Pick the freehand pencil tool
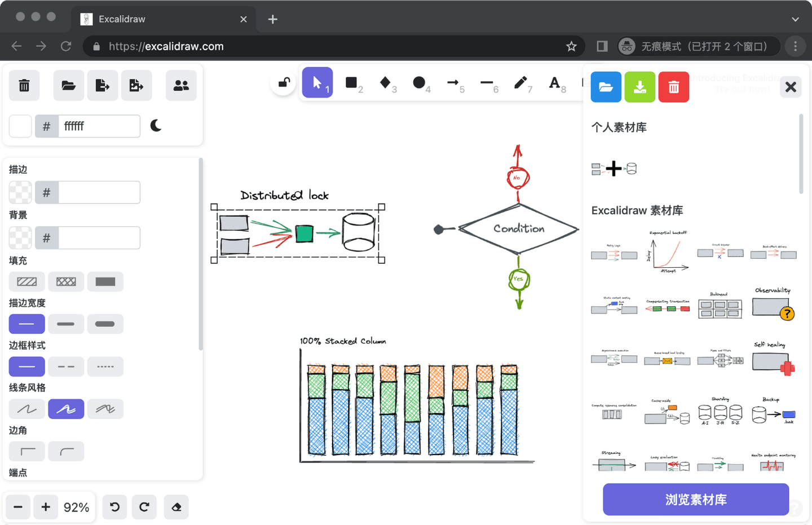 pos(520,83)
